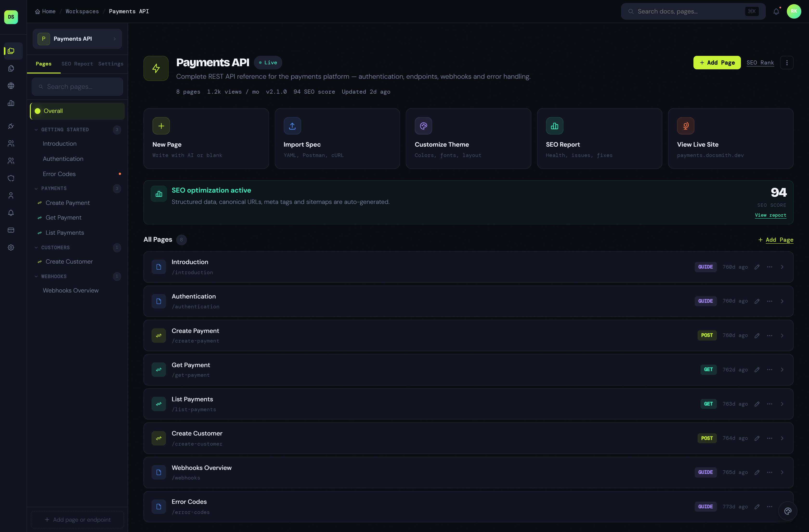The height and width of the screenshot is (532, 809).
Task: Open three-dot menu on Get Payment row
Action: 770,370
